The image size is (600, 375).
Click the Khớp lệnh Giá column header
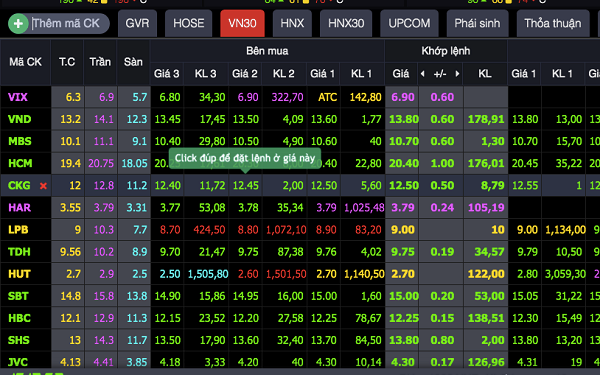click(401, 73)
